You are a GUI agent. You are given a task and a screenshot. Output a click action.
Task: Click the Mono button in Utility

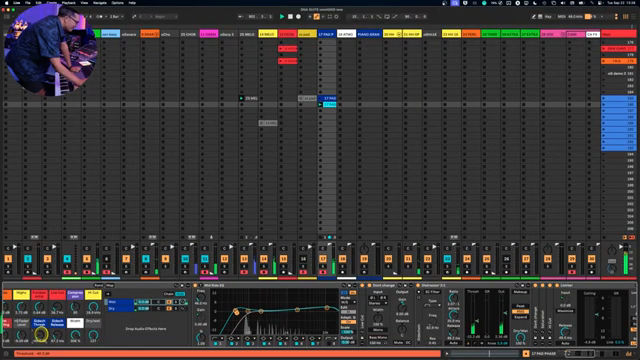pyautogui.click(x=378, y=330)
